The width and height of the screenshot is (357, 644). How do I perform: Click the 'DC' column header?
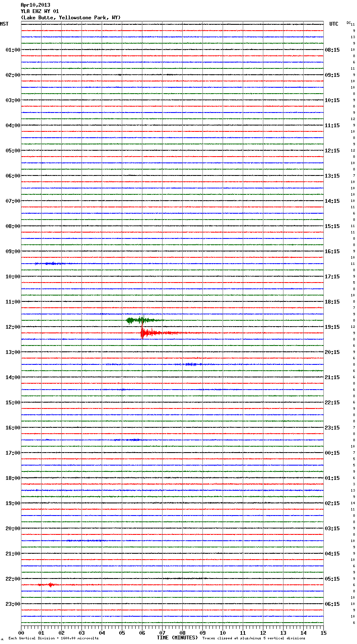[x=349, y=23]
